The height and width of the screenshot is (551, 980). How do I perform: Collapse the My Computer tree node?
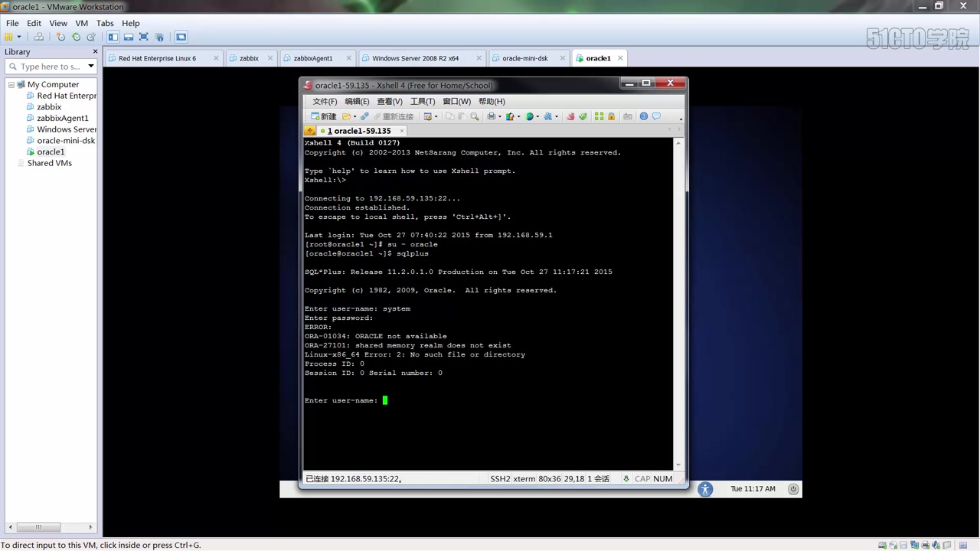point(11,84)
